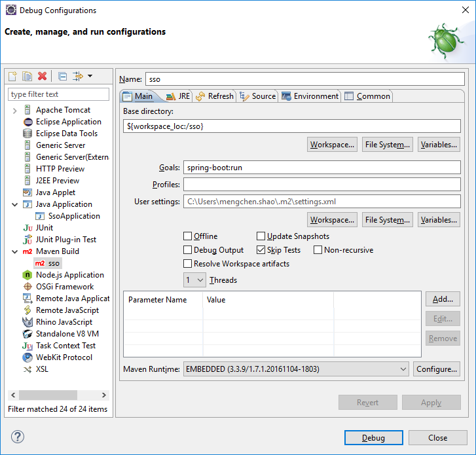Click the Java Application icon

27,204
